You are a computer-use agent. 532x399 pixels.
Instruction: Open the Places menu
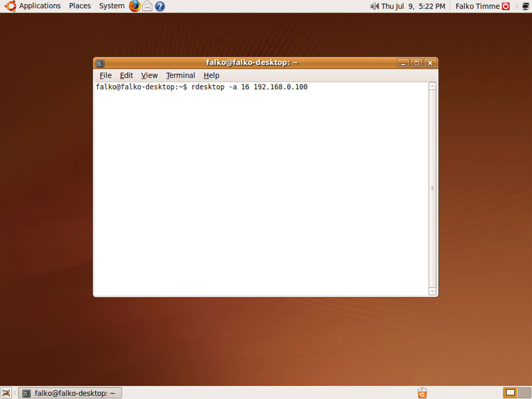(80, 6)
